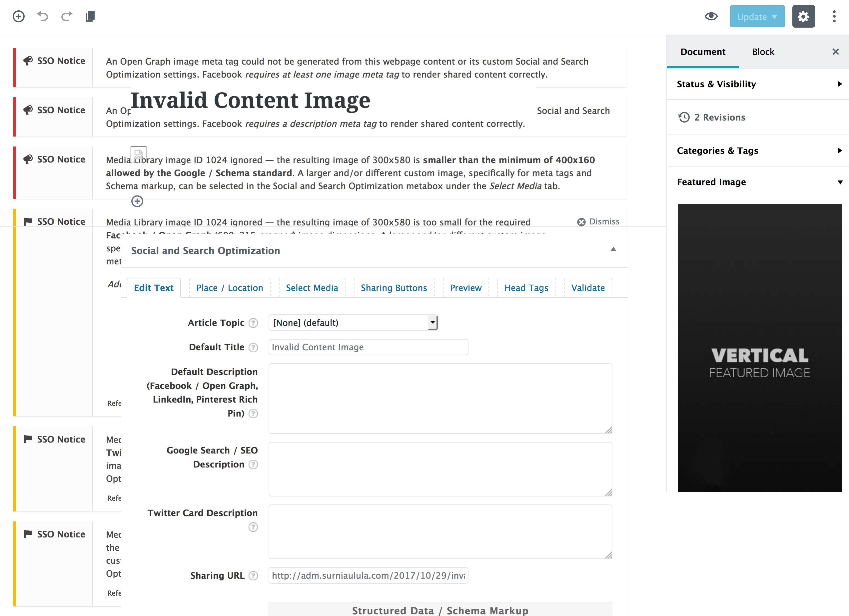
Task: Click the Structured Data / Schema Markup heading
Action: [x=440, y=610]
